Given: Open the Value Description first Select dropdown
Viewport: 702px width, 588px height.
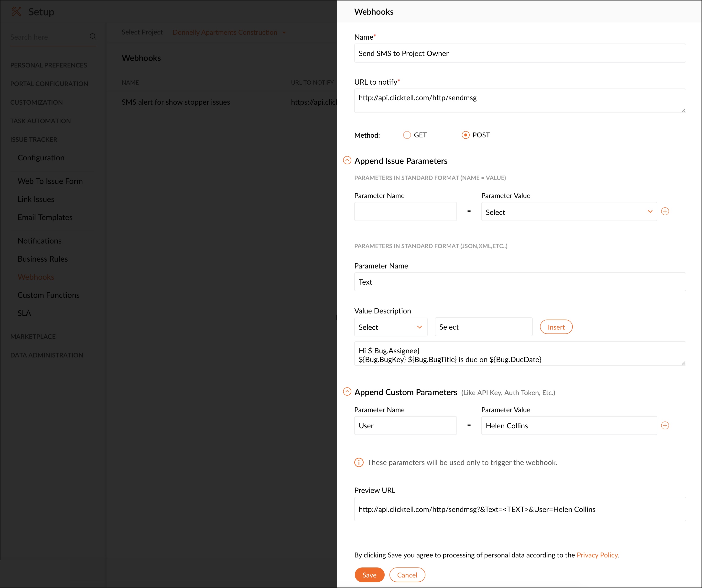Looking at the screenshot, I should pyautogui.click(x=390, y=327).
